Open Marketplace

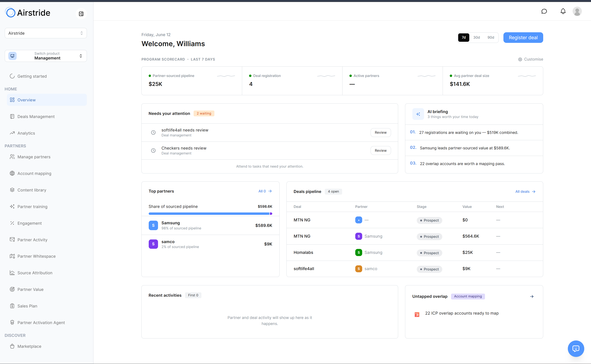tap(47, 346)
